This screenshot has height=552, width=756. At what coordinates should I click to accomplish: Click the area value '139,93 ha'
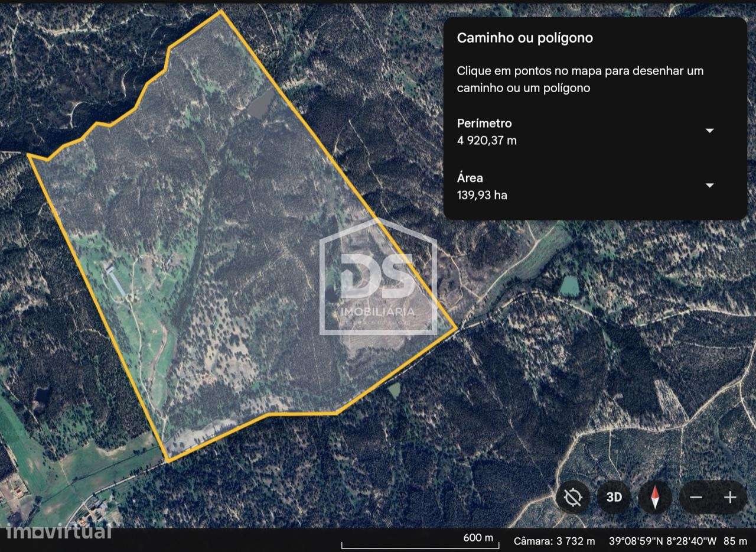click(482, 195)
